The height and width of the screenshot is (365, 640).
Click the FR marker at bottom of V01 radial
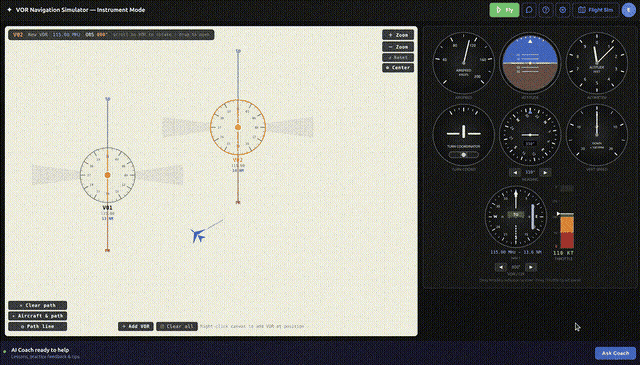pyautogui.click(x=107, y=250)
